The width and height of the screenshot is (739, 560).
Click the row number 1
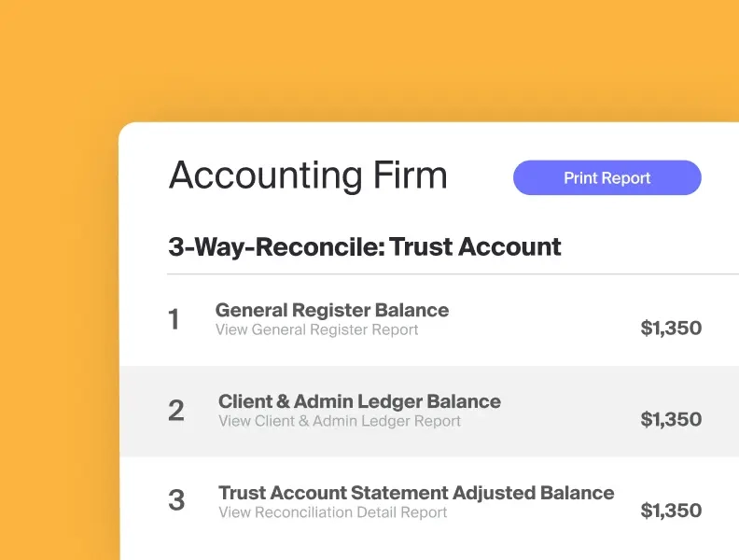(174, 320)
